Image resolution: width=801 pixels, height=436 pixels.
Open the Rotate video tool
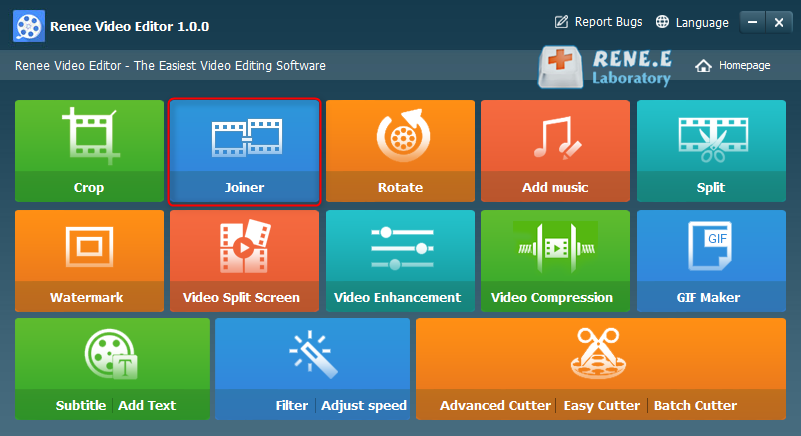pyautogui.click(x=400, y=150)
